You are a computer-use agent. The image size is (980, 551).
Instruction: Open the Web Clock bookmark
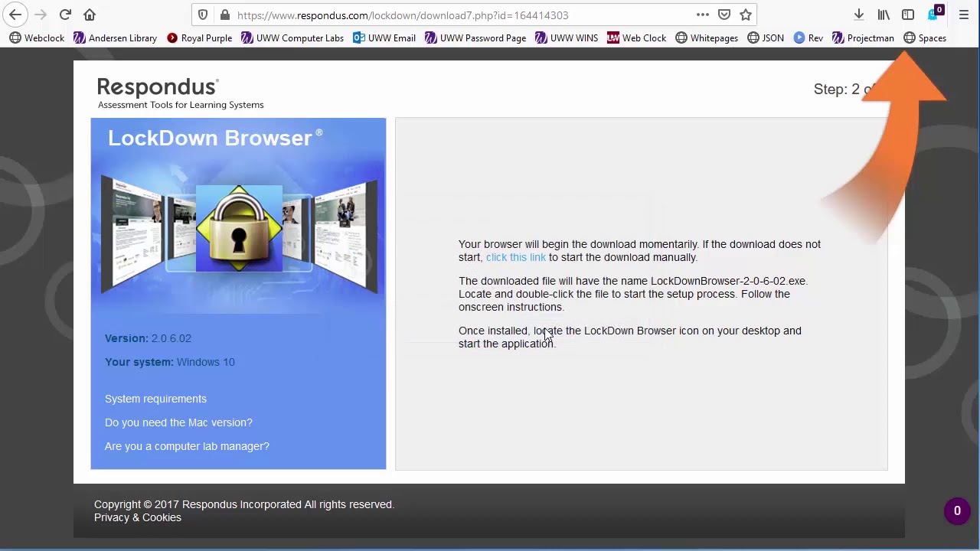pyautogui.click(x=637, y=38)
